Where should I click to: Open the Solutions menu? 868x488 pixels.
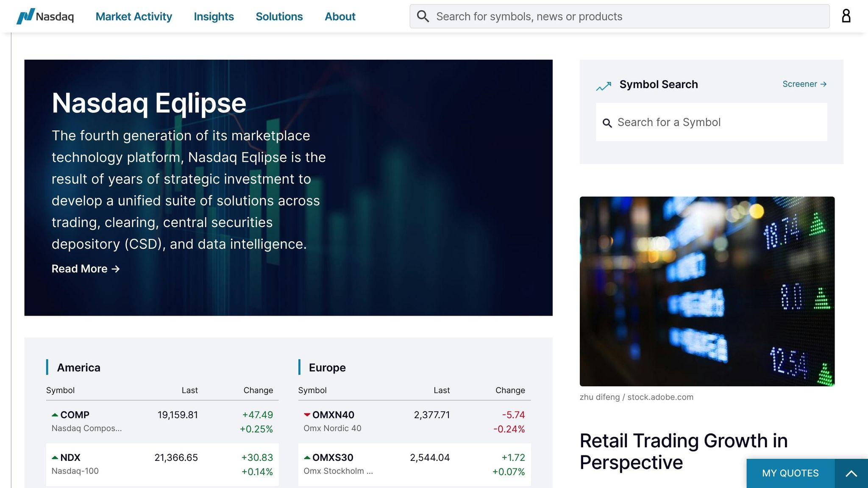pyautogui.click(x=279, y=17)
